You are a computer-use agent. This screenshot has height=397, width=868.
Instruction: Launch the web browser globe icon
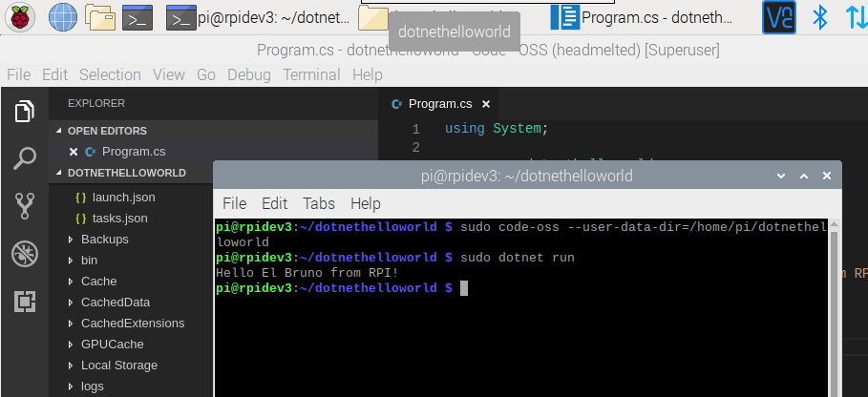[63, 18]
